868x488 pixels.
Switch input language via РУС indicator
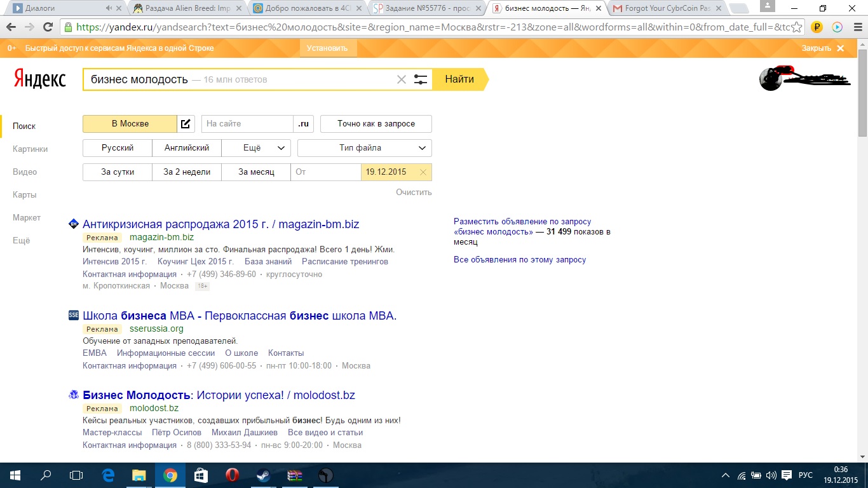pos(805,475)
